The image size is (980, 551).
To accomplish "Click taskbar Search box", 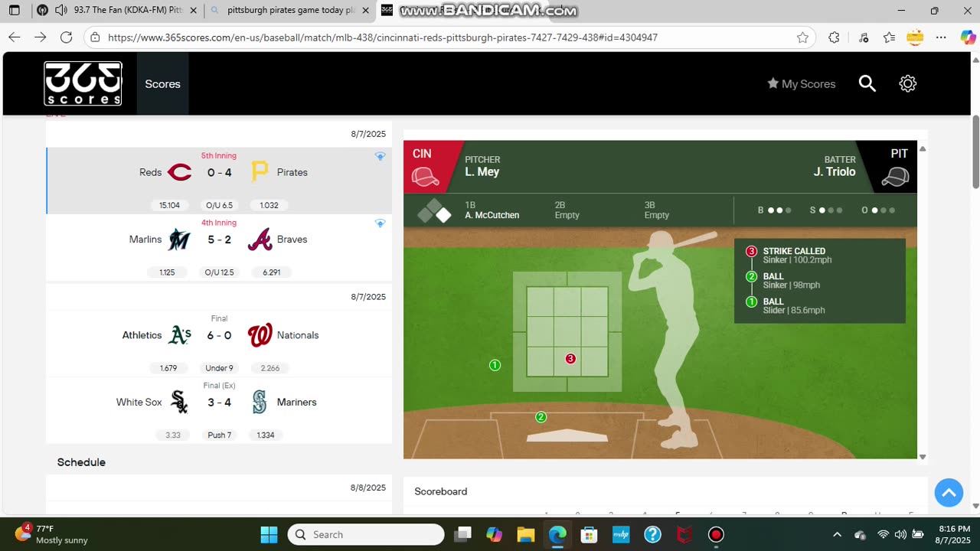I will [366, 534].
